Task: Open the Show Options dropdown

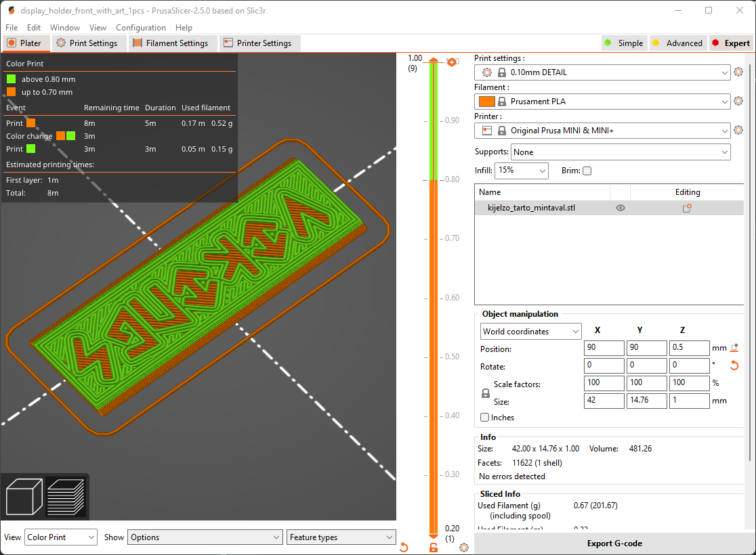Action: tap(205, 537)
